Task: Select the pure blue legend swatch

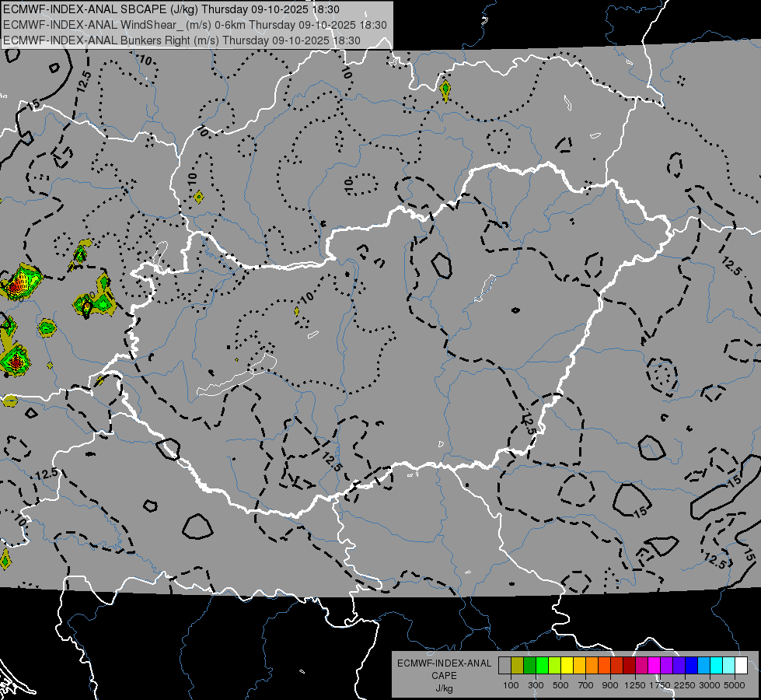Action: point(691,666)
